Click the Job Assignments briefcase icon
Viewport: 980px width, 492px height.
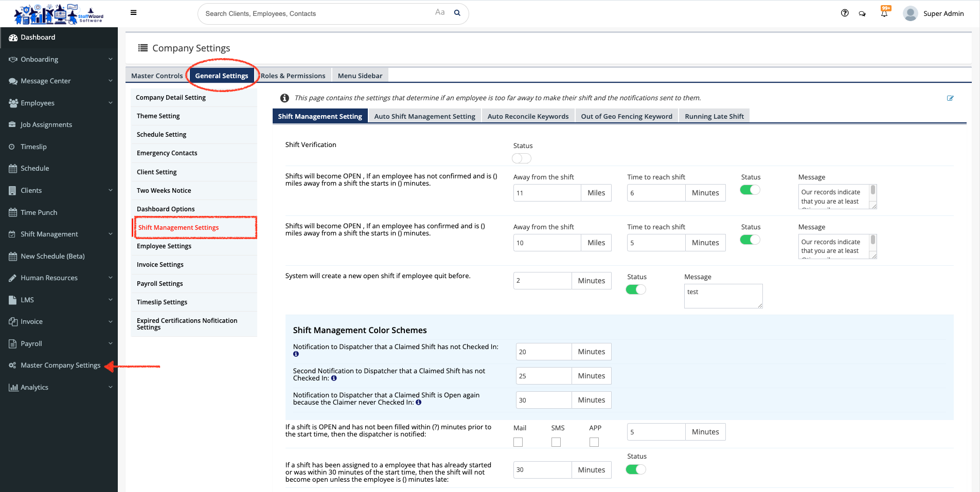click(13, 125)
